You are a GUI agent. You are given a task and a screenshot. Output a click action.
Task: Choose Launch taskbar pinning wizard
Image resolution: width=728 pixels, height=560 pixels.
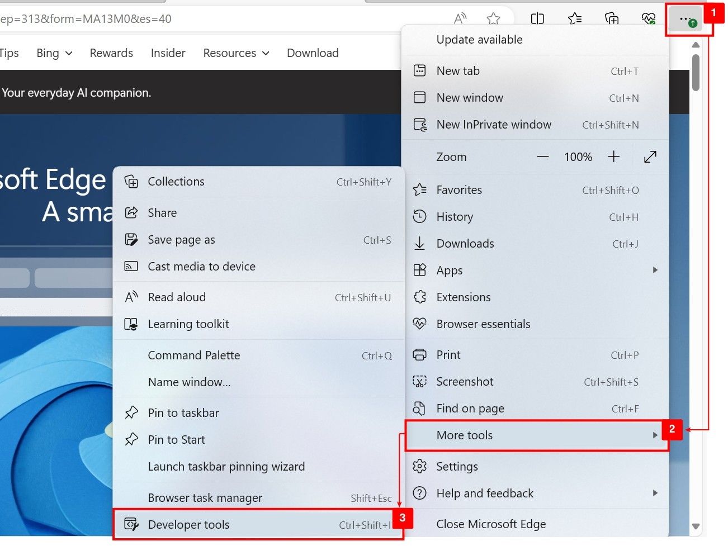(258, 467)
